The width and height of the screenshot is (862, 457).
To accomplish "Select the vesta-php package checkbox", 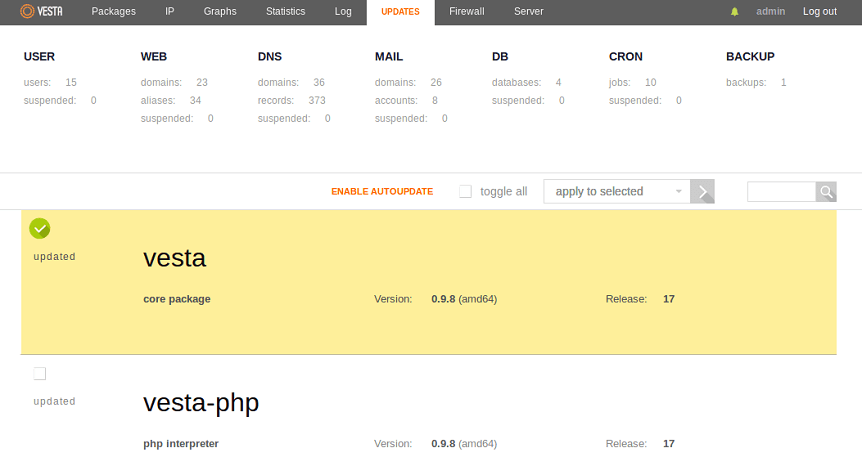I will pyautogui.click(x=40, y=374).
